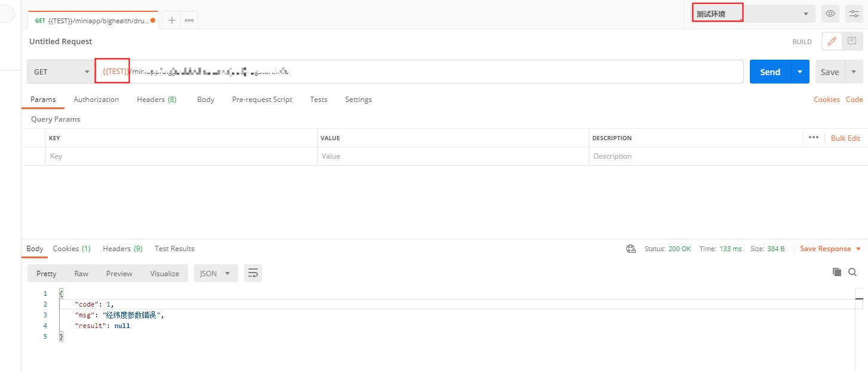Open environment quick look eye icon
Image resolution: width=868 pixels, height=371 pixels.
830,14
